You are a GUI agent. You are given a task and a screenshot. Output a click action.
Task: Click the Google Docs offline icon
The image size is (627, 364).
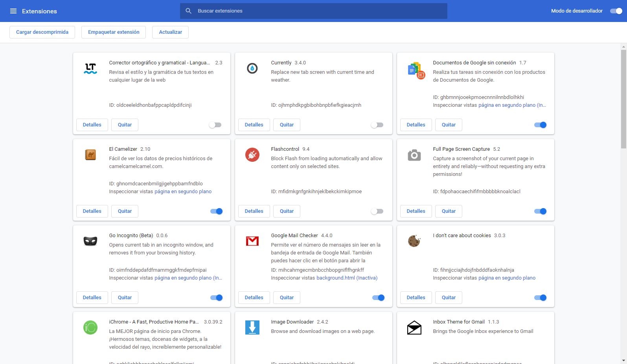[x=416, y=70]
